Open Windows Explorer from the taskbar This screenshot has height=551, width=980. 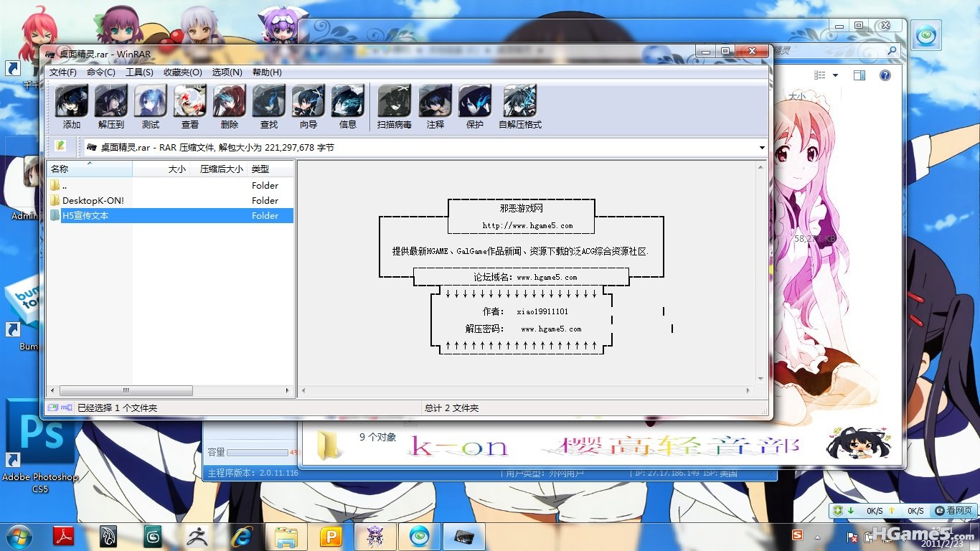tap(287, 537)
